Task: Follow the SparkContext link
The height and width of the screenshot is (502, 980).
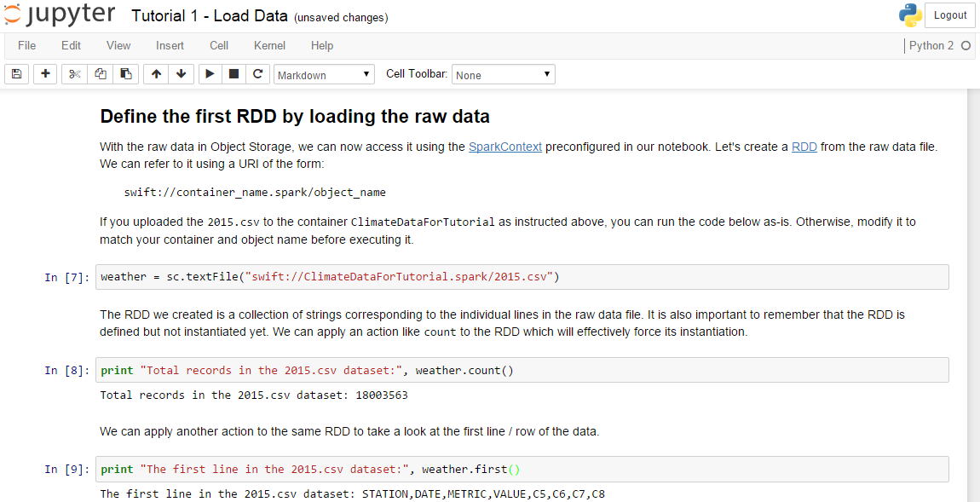Action: point(505,147)
